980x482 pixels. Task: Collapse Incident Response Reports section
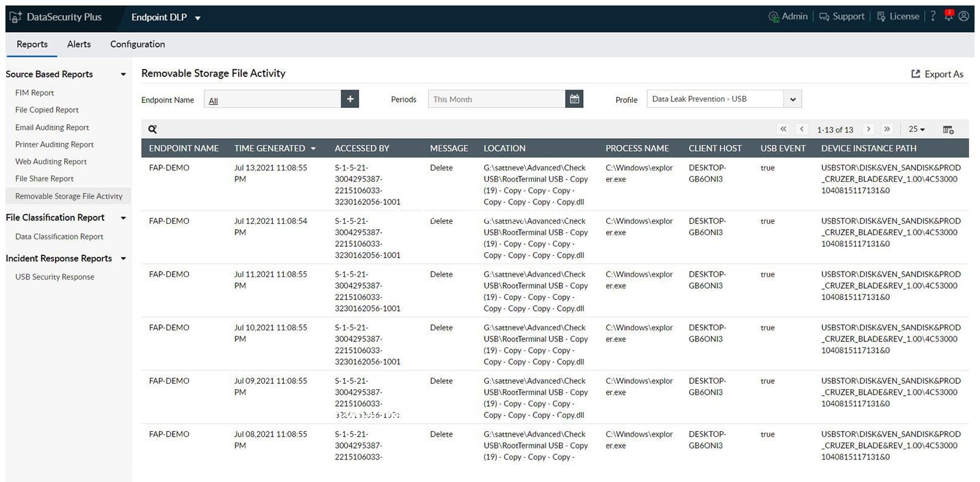pyautogui.click(x=123, y=258)
